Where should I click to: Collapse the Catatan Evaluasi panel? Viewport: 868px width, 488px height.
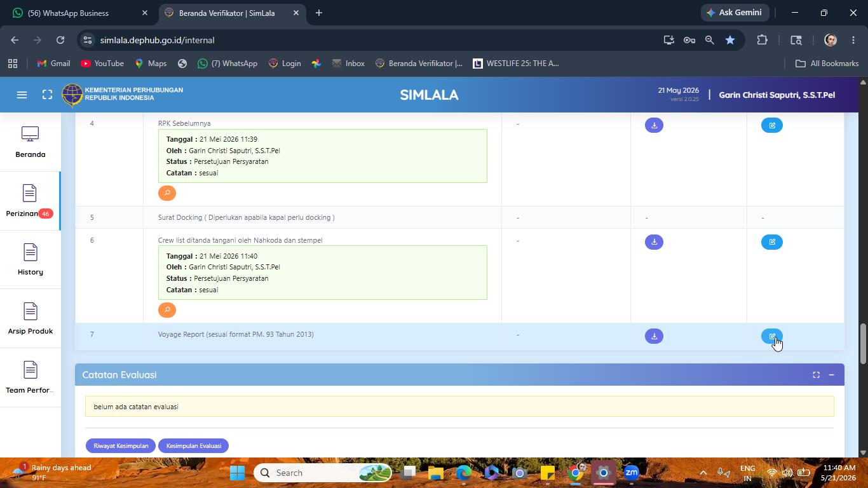pos(831,375)
